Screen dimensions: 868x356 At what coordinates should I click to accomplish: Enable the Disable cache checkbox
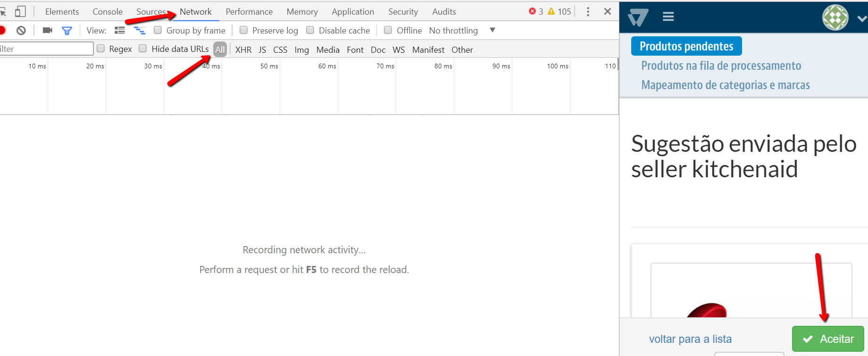point(310,30)
